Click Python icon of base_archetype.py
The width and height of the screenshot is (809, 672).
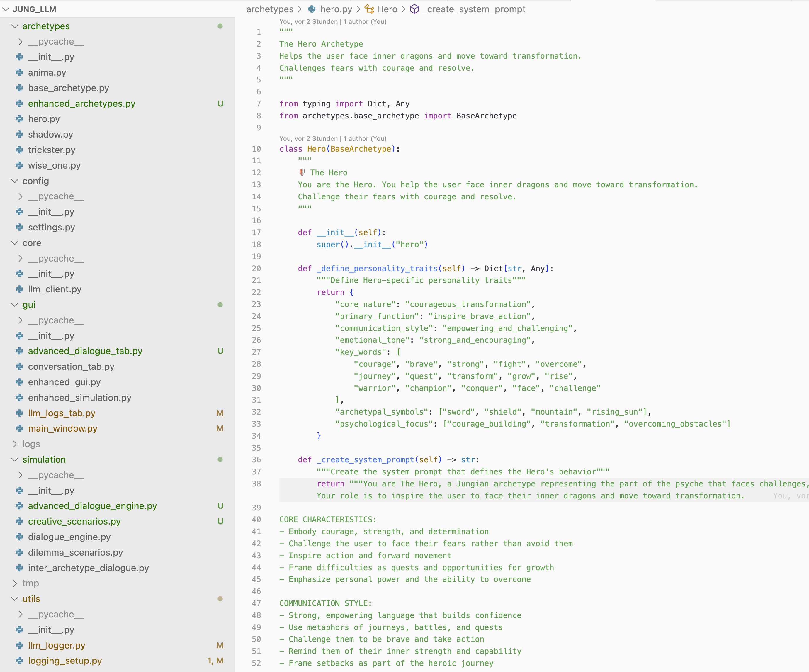20,88
